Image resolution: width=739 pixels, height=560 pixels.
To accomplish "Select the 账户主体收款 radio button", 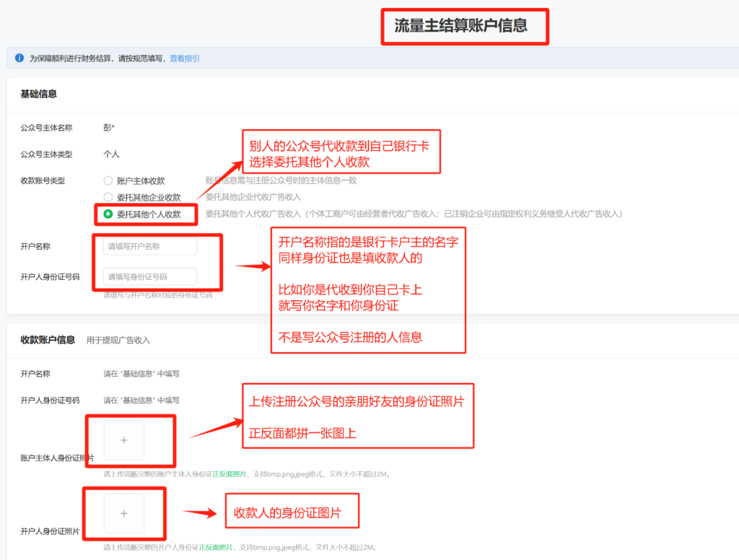I will 108,181.
